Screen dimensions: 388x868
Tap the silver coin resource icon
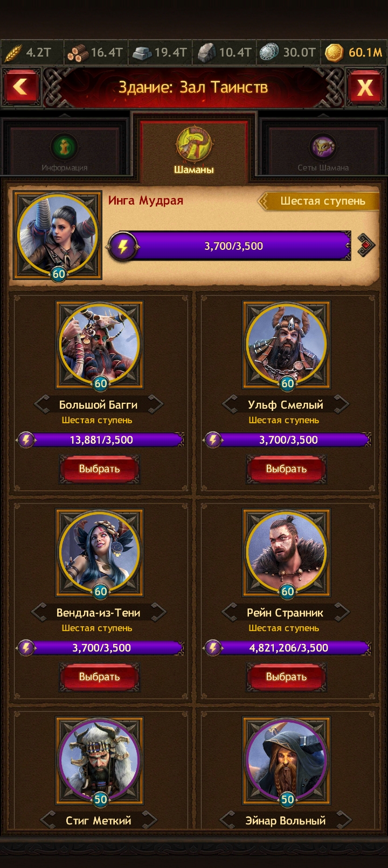pyautogui.click(x=269, y=52)
